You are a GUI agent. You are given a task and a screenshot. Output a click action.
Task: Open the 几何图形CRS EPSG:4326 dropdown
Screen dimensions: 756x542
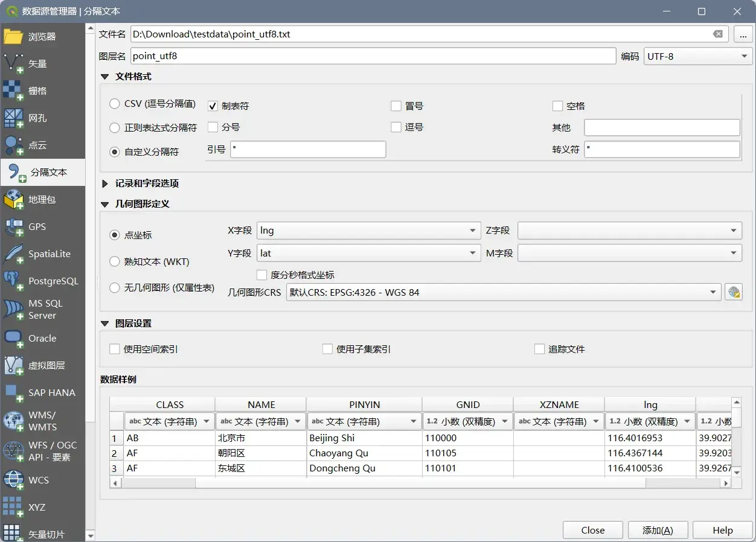[x=504, y=292]
